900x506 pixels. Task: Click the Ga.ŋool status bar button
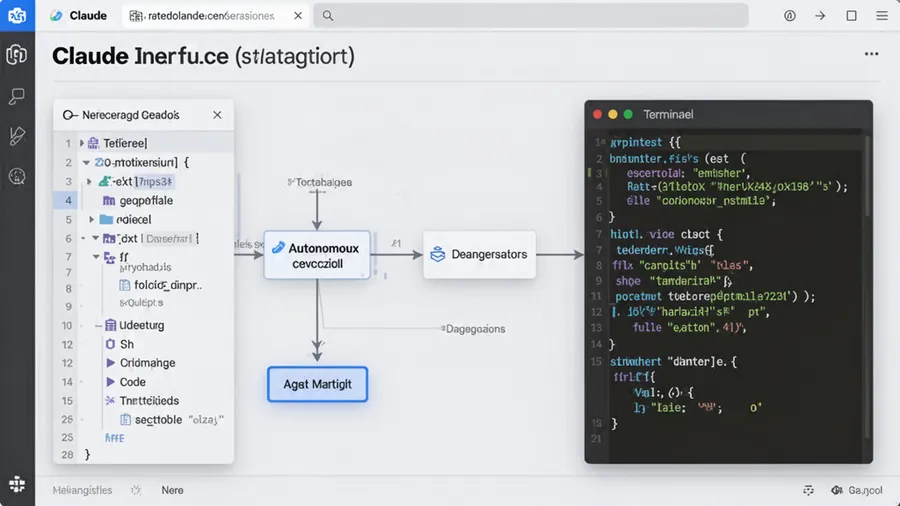point(857,491)
